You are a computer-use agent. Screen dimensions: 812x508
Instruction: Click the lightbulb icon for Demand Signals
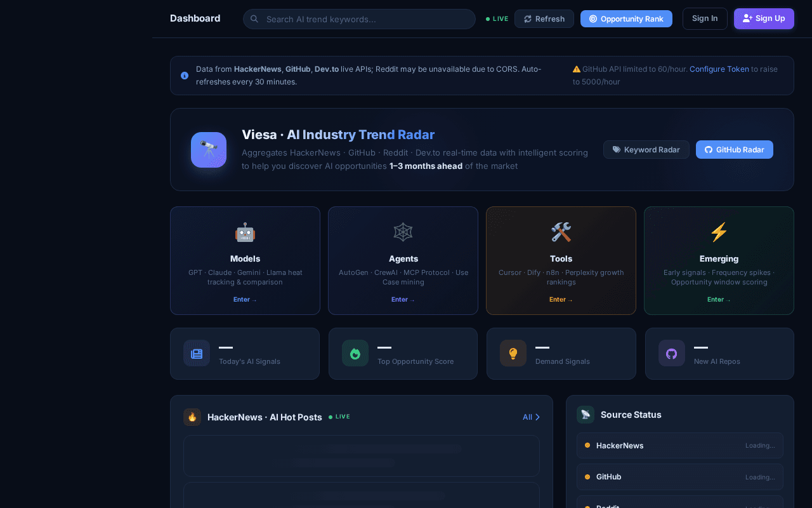point(513,353)
